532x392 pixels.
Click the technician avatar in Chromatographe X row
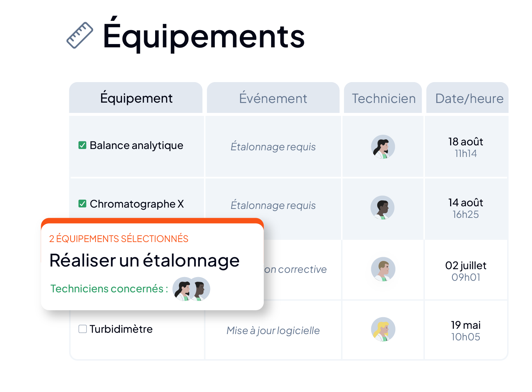pos(383,208)
